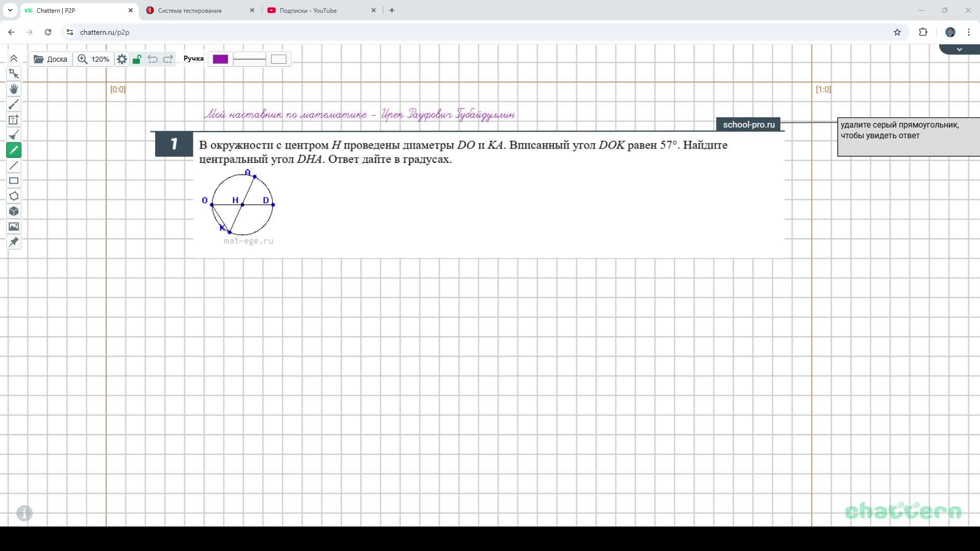Viewport: 980px width, 551px height.
Task: Open the board settings gear
Action: click(122, 59)
